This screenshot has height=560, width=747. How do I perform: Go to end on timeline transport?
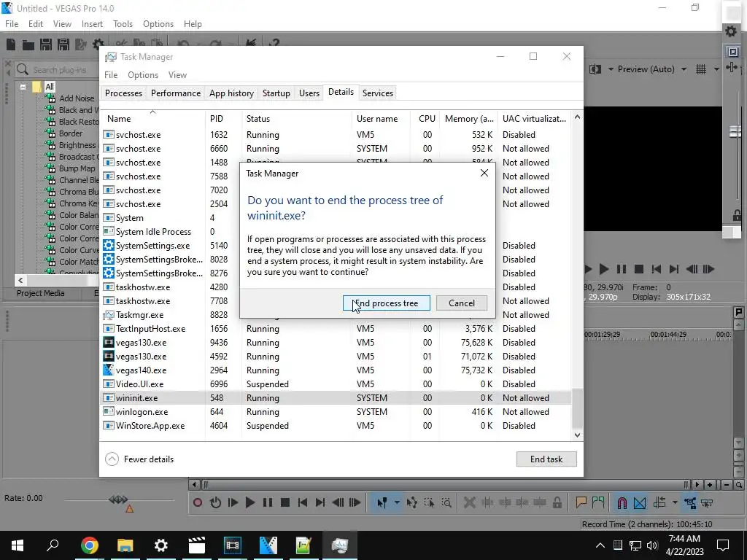tap(320, 502)
